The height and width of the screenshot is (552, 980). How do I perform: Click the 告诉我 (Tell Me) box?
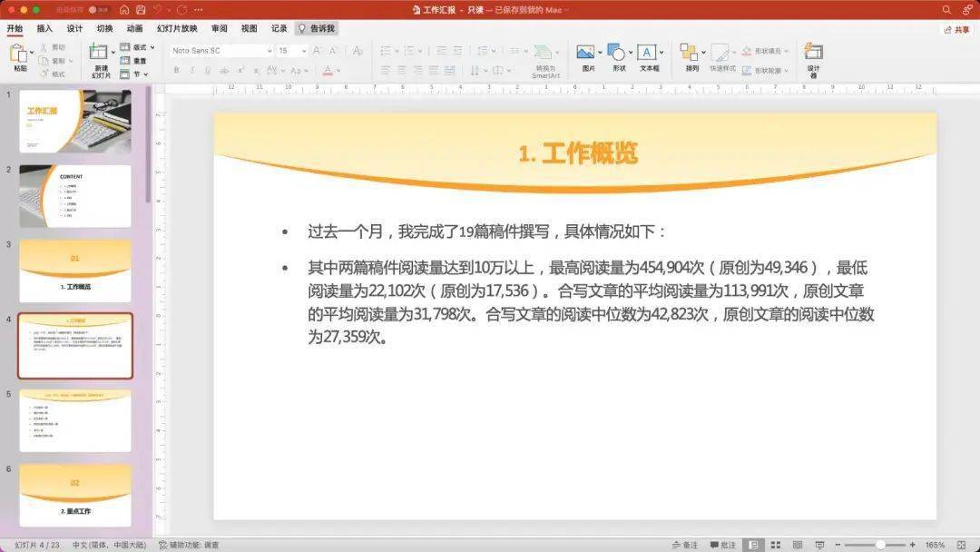317,29
